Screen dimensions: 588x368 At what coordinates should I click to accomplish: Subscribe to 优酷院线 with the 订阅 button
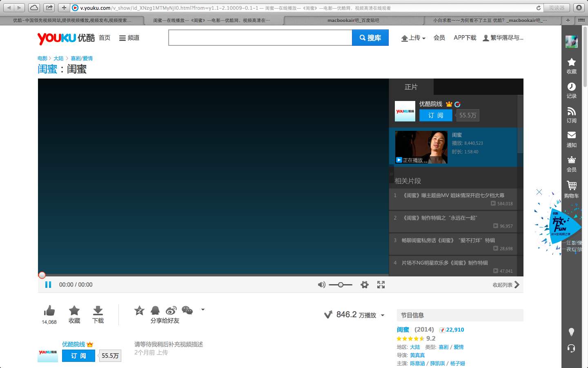coord(435,115)
